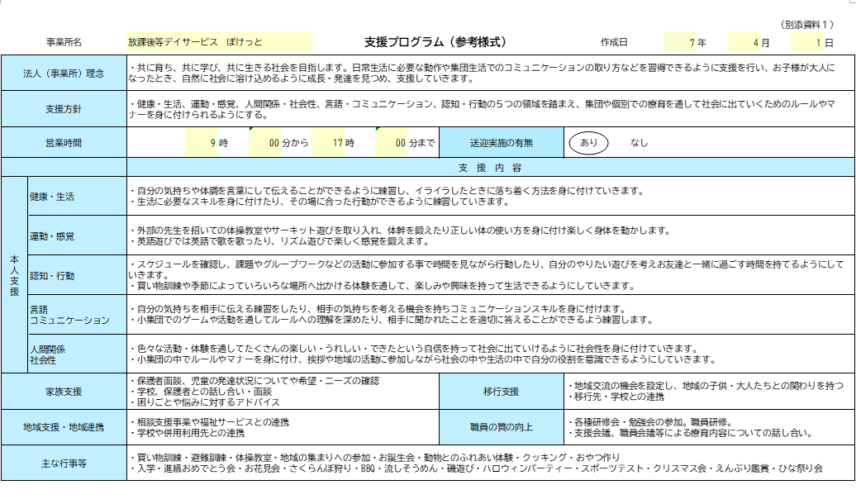This screenshot has width=856, height=504.
Task: Select the 家族支援 label cell
Action: coord(64,392)
